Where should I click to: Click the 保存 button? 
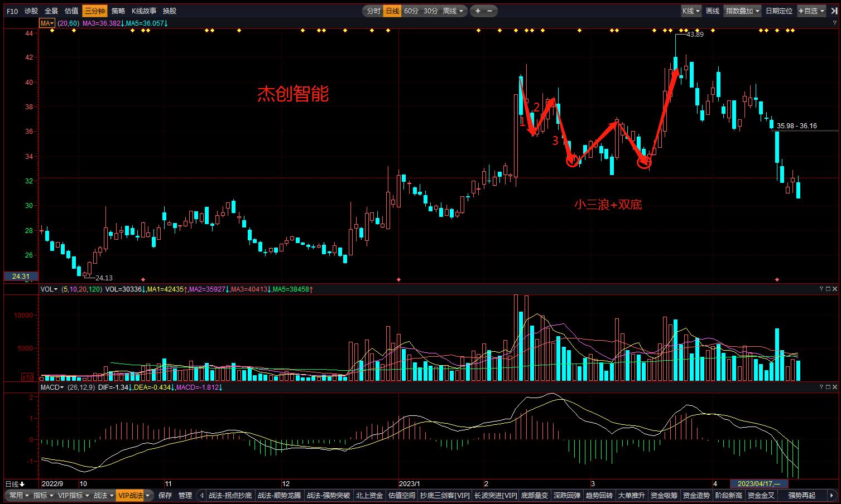[x=165, y=495]
